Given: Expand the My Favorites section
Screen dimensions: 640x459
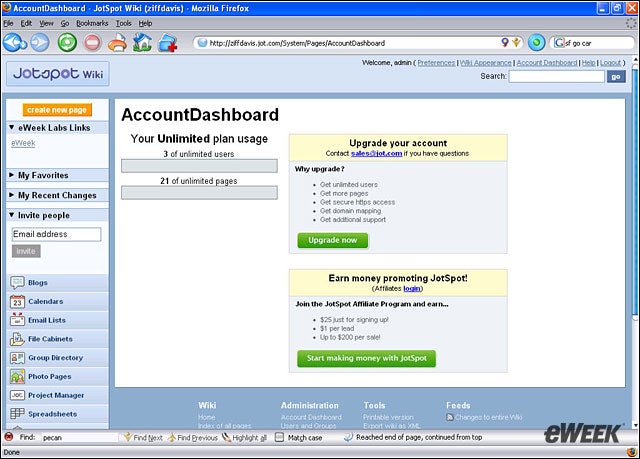Looking at the screenshot, I should tap(11, 175).
